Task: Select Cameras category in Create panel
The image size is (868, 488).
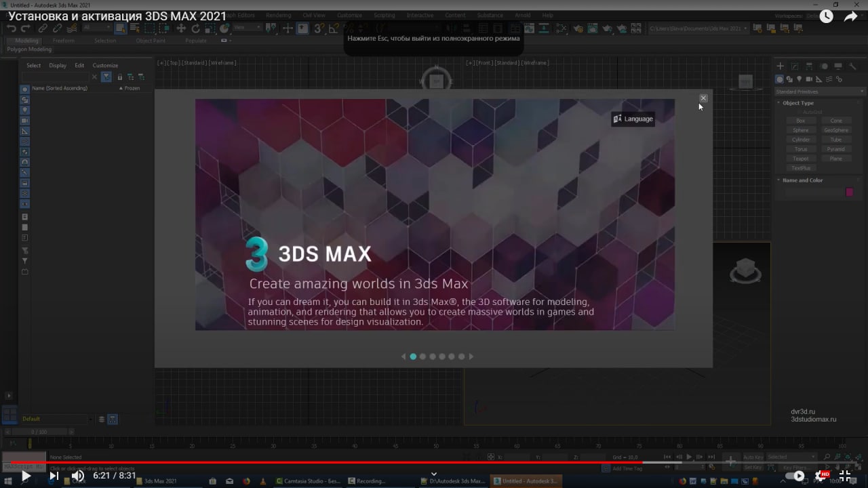Action: (x=810, y=79)
